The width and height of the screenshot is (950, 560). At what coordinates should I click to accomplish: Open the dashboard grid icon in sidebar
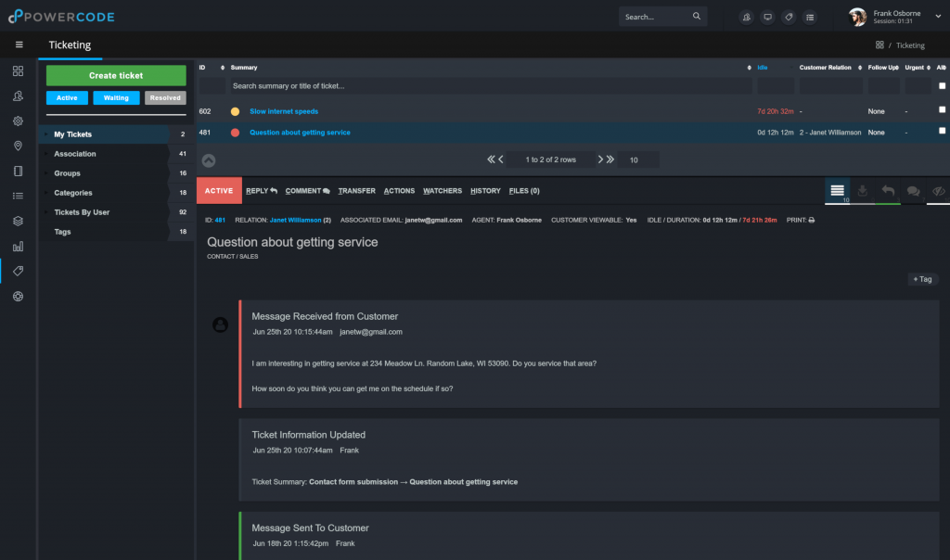coord(18,70)
